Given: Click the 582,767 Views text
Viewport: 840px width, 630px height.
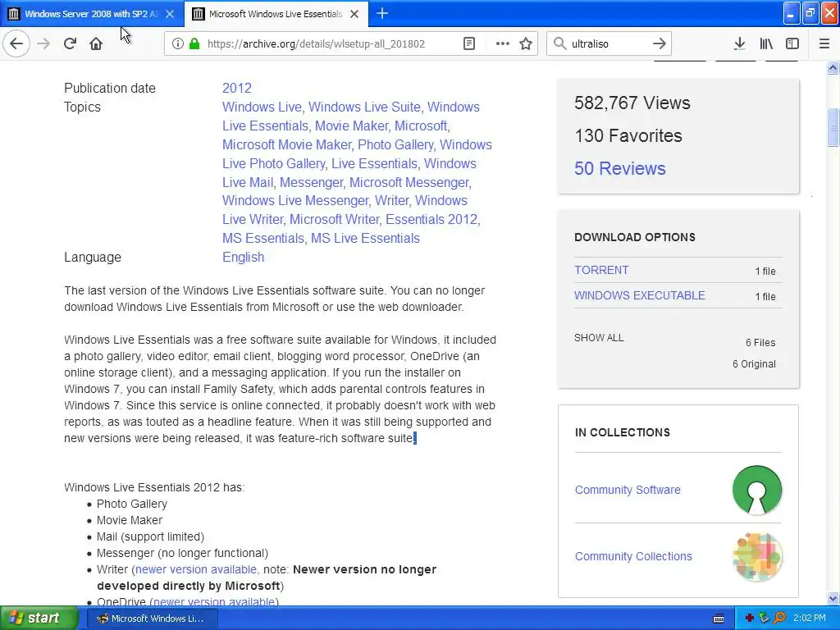Looking at the screenshot, I should pos(632,103).
